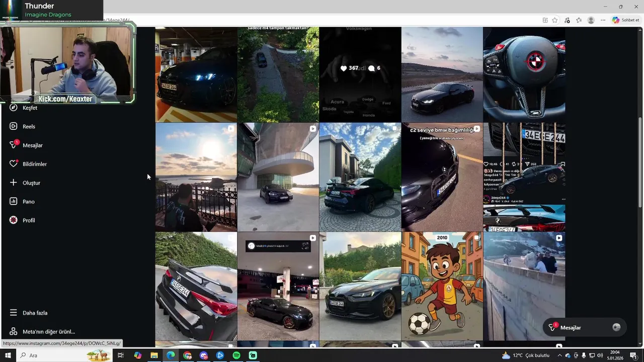Expand the hidden system tray icons

[559, 355]
